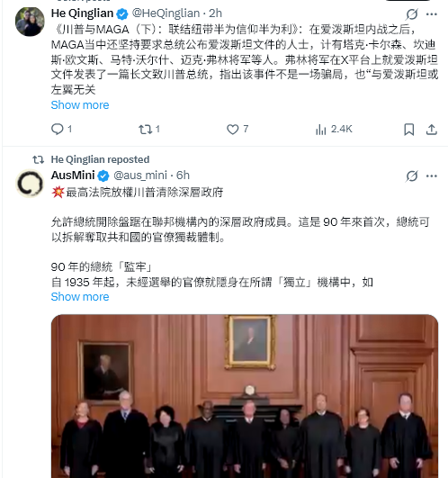Viewport: 448px width, 478px height.
Task: View analytics showing 2.4K views
Action: pos(334,130)
